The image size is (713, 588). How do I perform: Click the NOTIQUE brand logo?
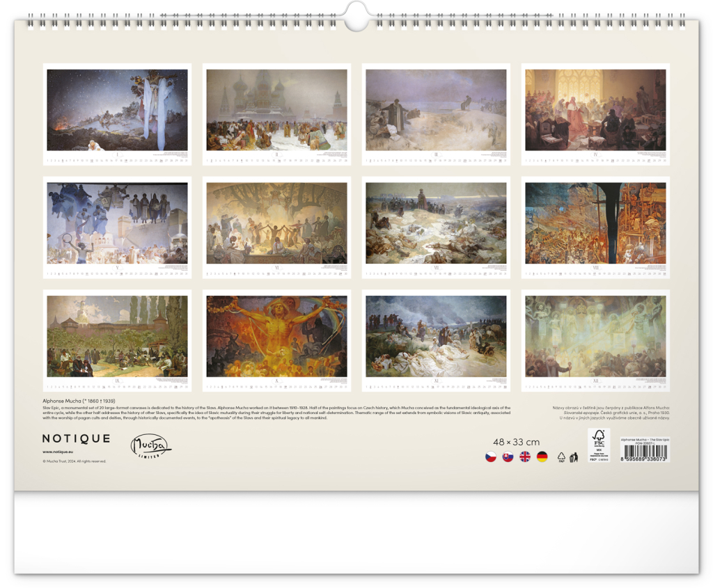(76, 438)
